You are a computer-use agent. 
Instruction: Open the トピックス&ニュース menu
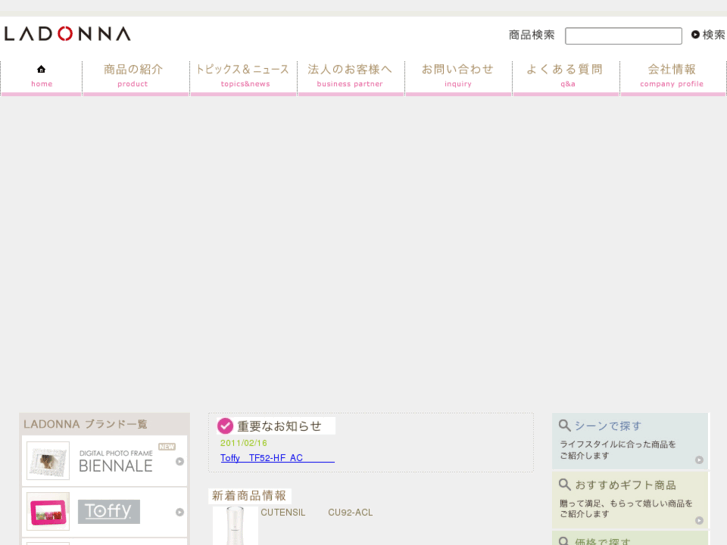243,77
